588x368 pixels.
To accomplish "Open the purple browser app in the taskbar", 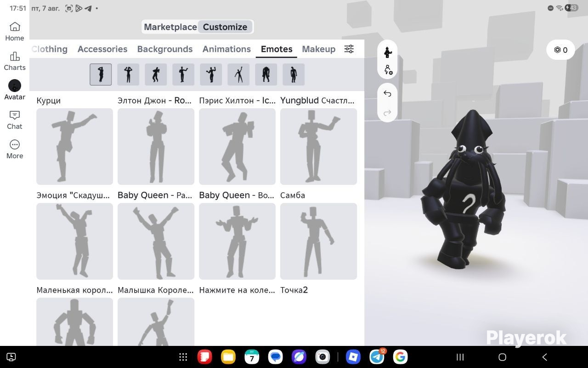I will tap(299, 357).
